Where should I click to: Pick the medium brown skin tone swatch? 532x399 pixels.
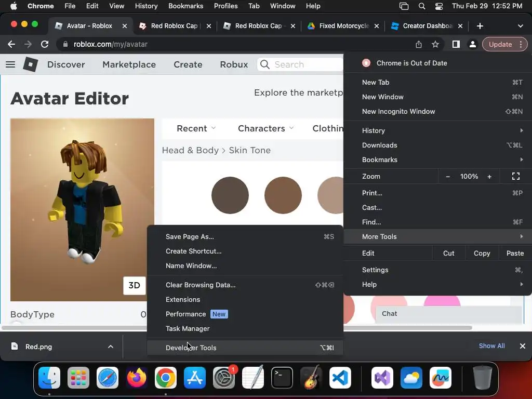[x=283, y=195]
